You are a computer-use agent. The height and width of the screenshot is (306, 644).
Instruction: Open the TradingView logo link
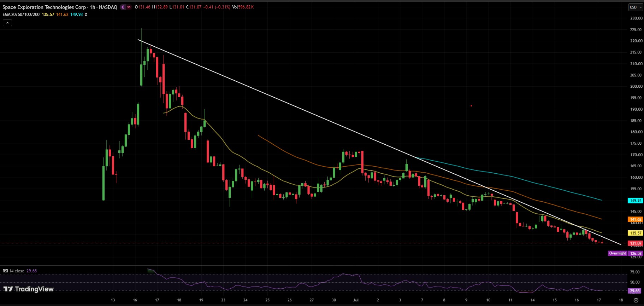pyautogui.click(x=29, y=289)
